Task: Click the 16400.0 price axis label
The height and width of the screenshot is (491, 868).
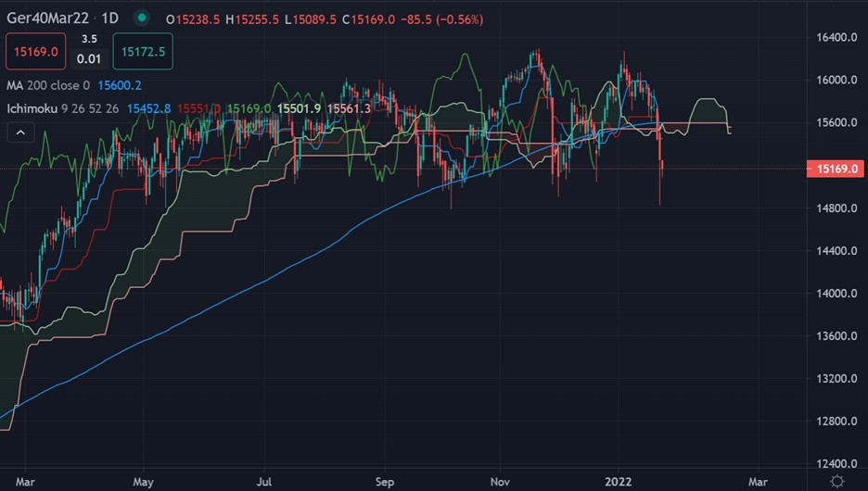Action: pyautogui.click(x=836, y=37)
